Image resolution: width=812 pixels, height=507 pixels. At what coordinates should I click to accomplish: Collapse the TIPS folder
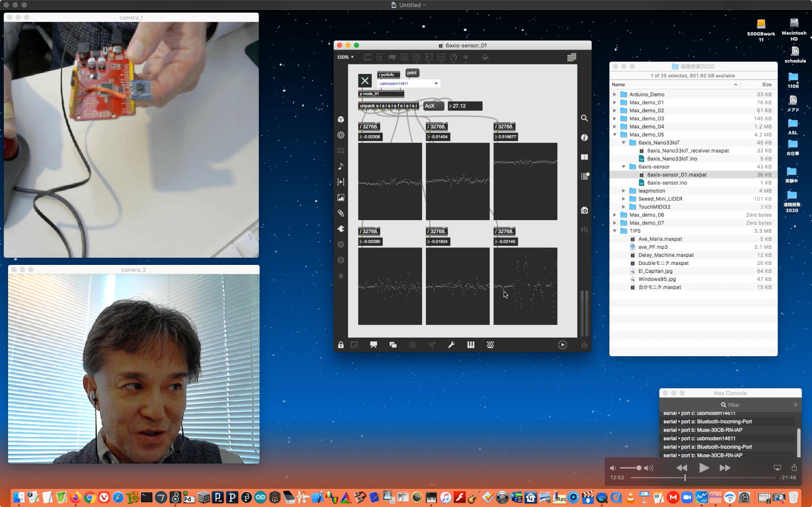(615, 231)
